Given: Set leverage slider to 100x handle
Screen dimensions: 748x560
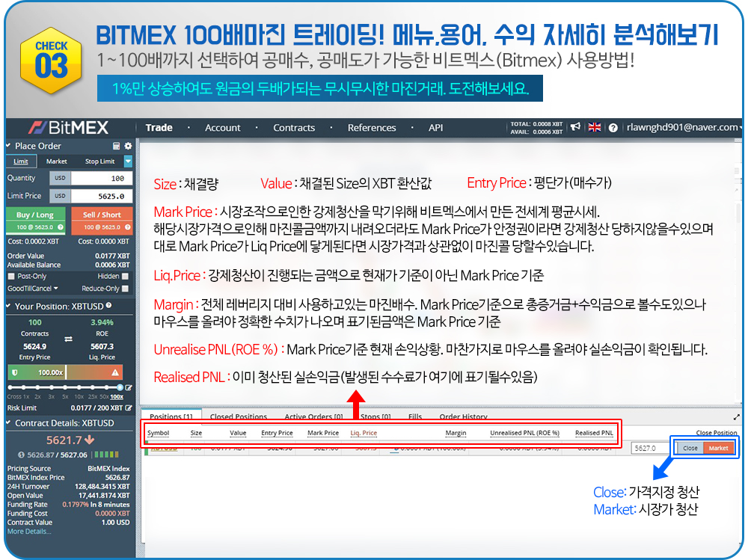Looking at the screenshot, I should click(x=120, y=387).
